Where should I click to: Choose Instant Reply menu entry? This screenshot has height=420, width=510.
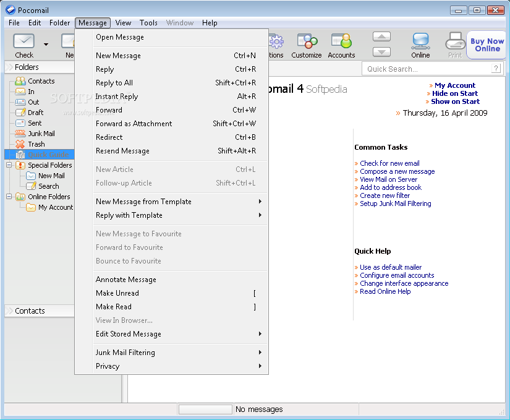(181, 96)
